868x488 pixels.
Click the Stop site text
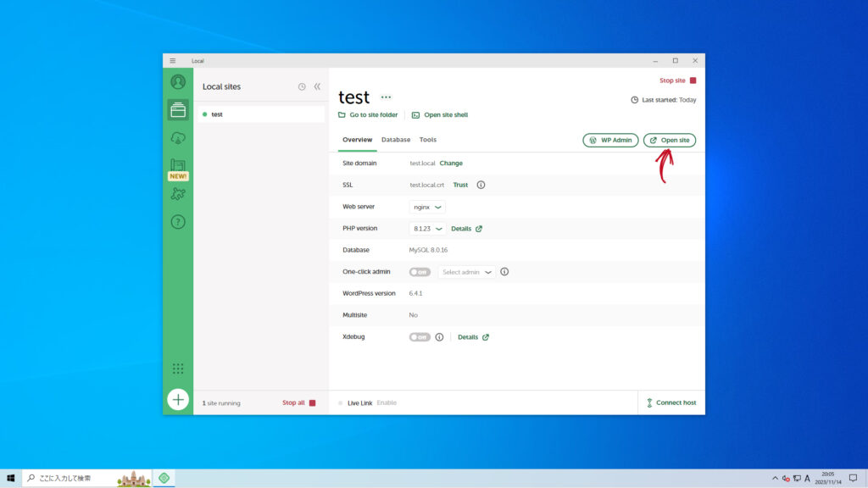[672, 80]
